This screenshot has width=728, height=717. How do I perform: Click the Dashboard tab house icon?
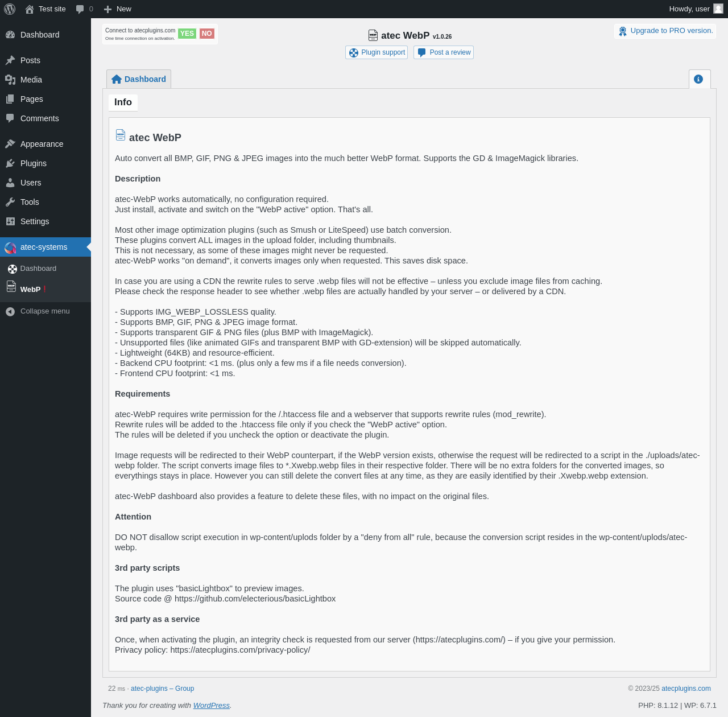point(117,79)
